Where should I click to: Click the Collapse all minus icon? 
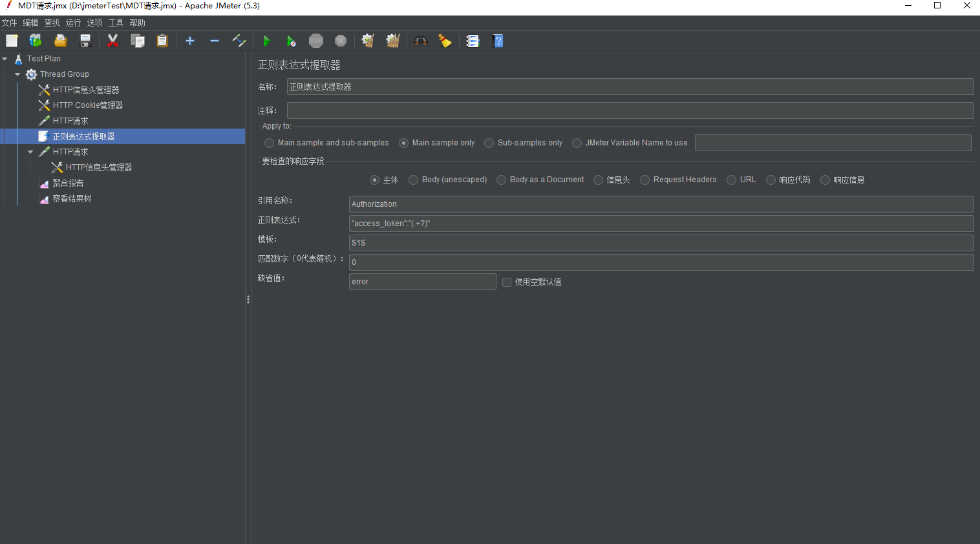[215, 41]
